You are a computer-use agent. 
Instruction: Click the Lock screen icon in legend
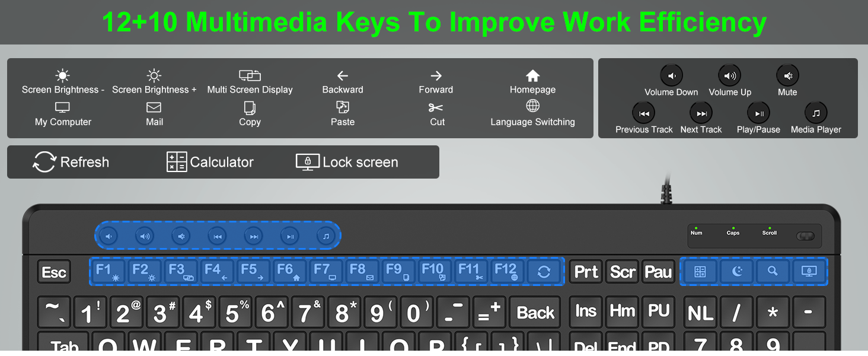(308, 162)
